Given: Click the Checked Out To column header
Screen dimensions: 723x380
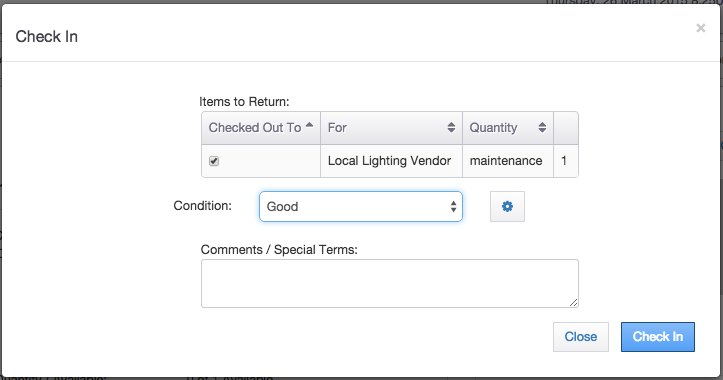Looking at the screenshot, I should tap(261, 128).
